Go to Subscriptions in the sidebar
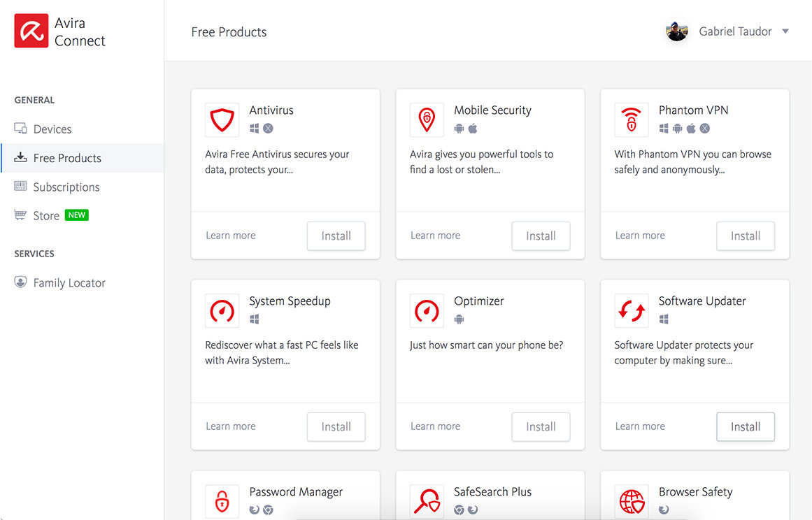 [x=66, y=187]
